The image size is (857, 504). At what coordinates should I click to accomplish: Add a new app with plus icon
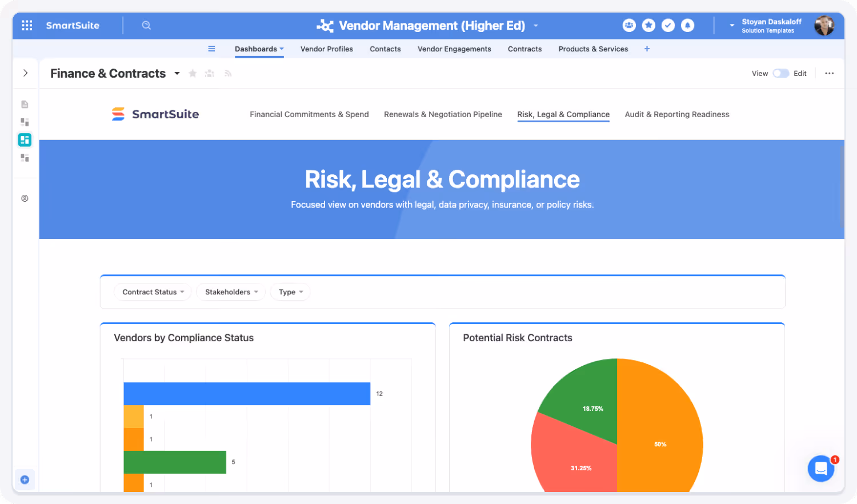647,49
